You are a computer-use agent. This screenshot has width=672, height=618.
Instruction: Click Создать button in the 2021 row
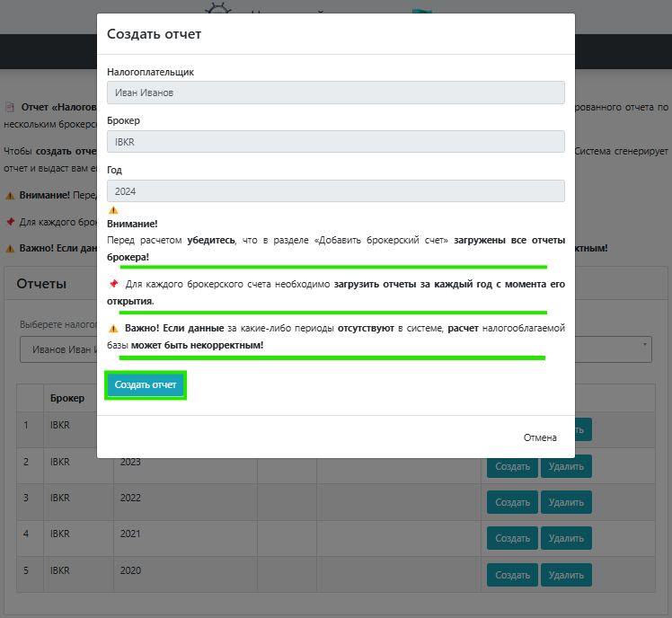[512, 538]
